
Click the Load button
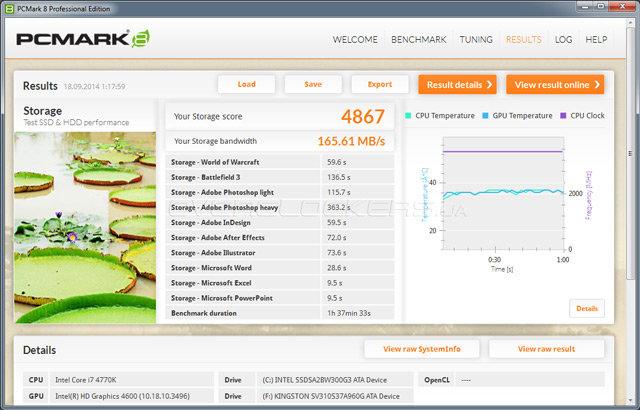247,84
